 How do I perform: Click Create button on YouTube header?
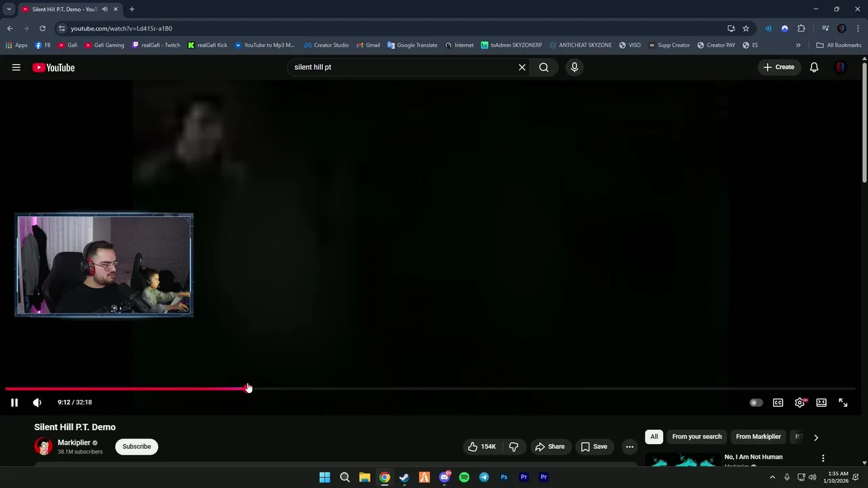coord(778,67)
